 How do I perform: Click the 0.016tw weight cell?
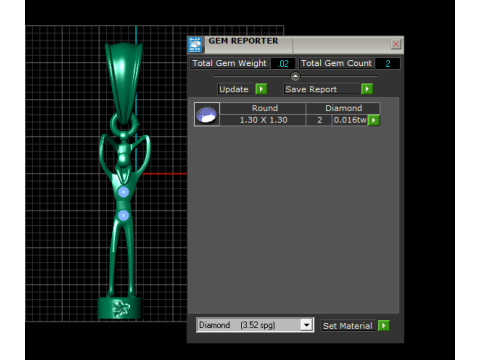pyautogui.click(x=350, y=120)
